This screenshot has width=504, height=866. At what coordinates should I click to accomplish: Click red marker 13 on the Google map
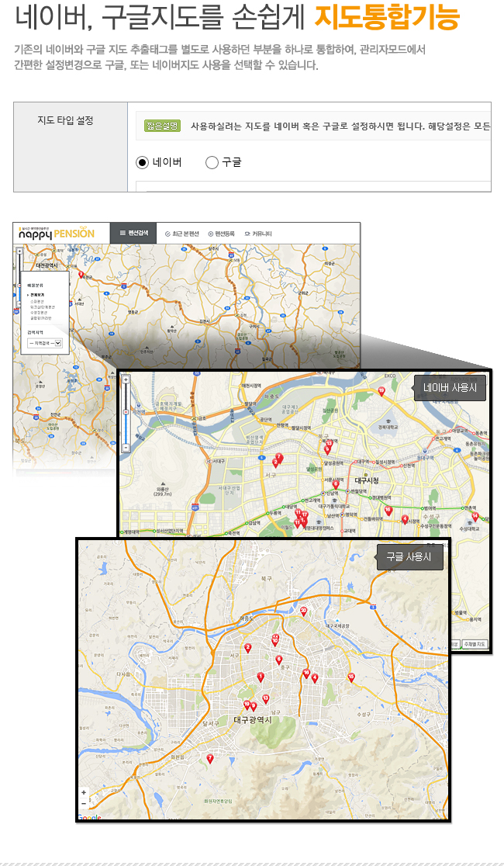(x=265, y=699)
